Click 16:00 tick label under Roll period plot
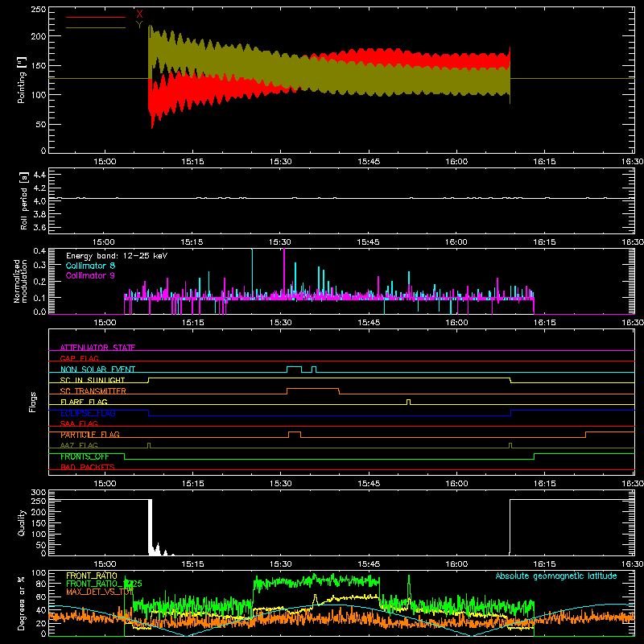 456,242
